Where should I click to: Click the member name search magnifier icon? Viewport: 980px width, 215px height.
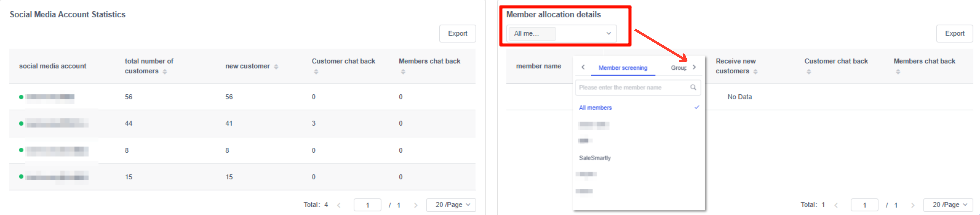pos(693,87)
